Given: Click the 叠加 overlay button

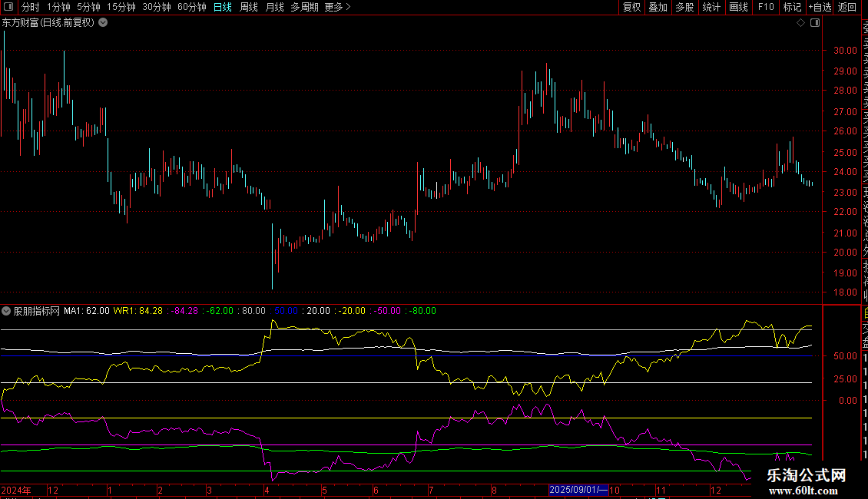Looking at the screenshot, I should (658, 7).
